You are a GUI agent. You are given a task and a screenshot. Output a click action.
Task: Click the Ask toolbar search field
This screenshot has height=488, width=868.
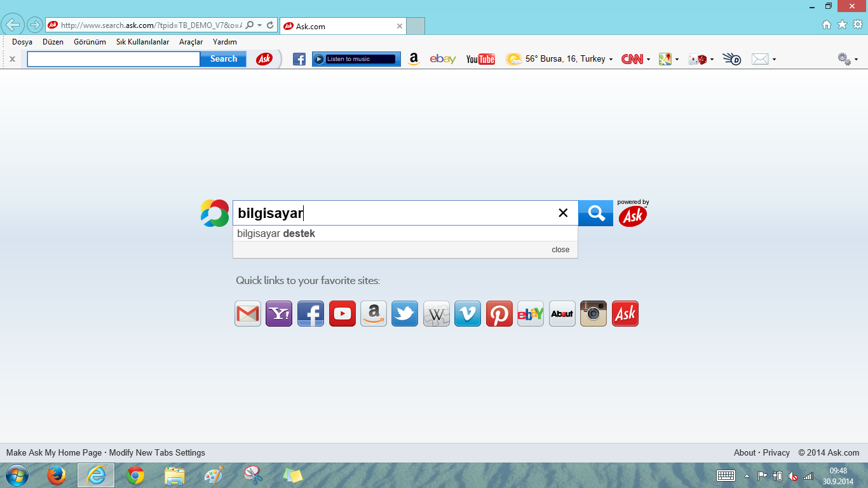click(x=114, y=59)
